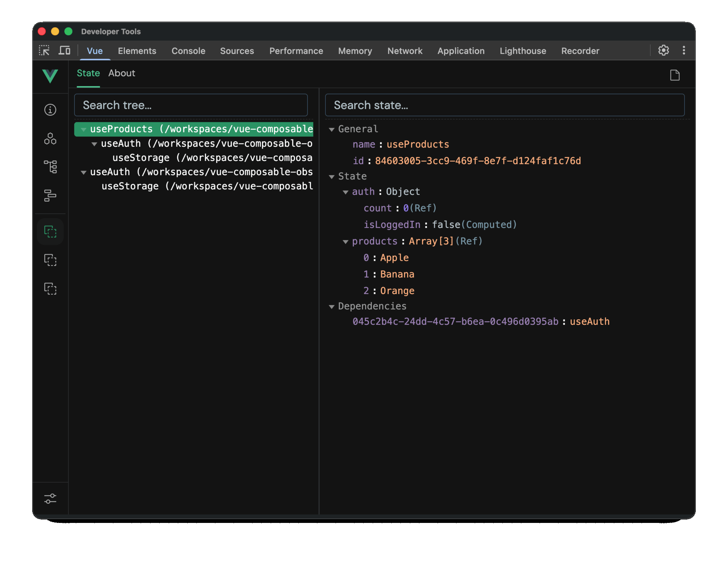Click the inspect element picker icon

[x=44, y=50]
